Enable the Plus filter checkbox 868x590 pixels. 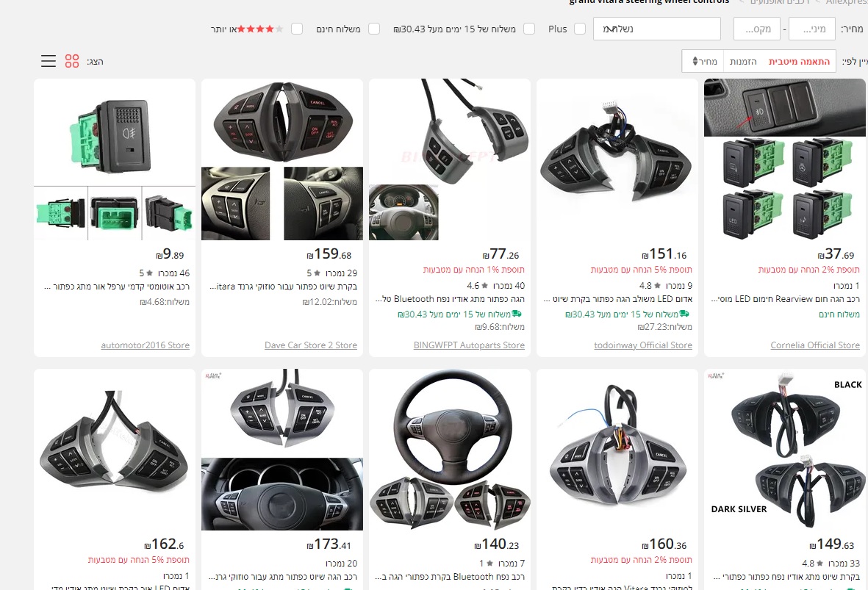[580, 29]
